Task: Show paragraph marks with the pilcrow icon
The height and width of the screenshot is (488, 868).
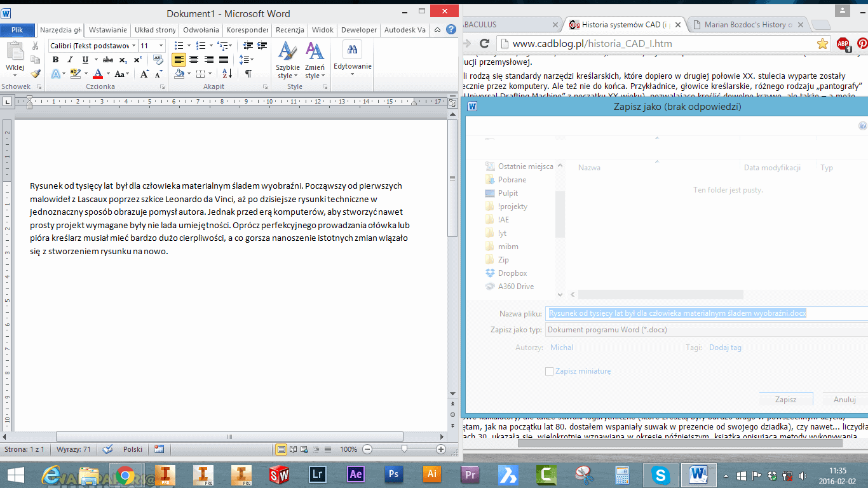Action: click(x=248, y=74)
